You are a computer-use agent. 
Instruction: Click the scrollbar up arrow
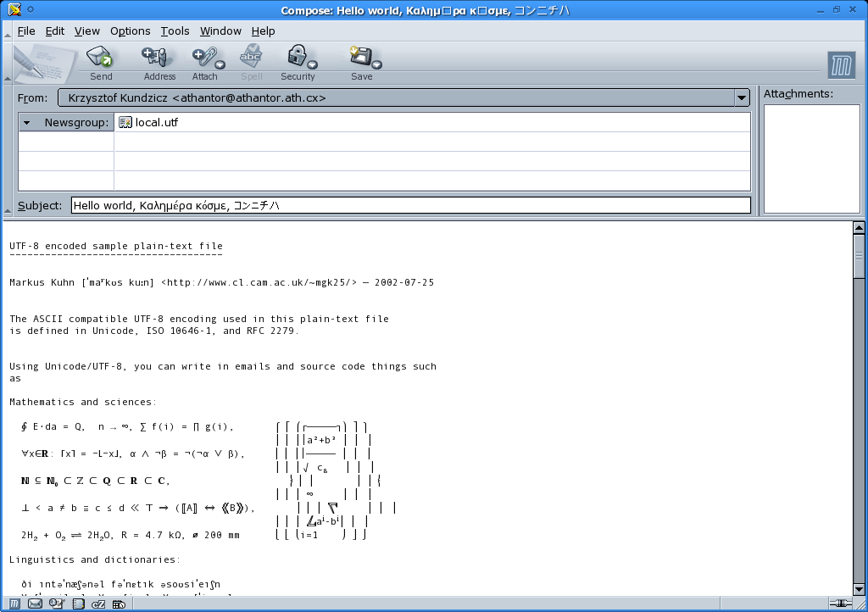[859, 227]
